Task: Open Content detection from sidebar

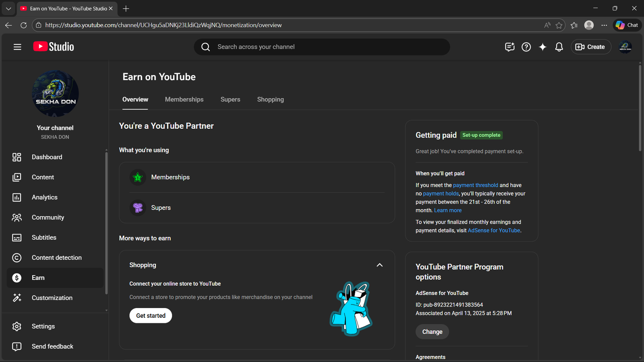Action: [x=56, y=258]
